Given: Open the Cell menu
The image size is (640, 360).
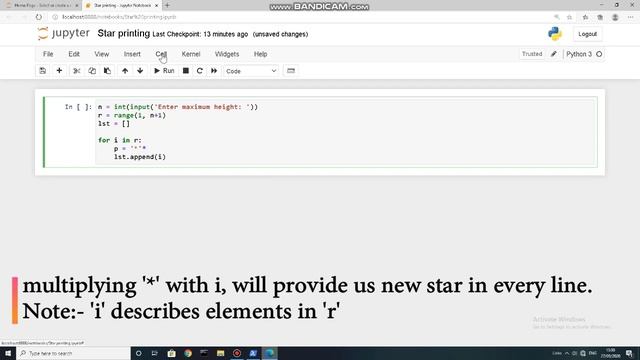Looking at the screenshot, I should [x=161, y=54].
